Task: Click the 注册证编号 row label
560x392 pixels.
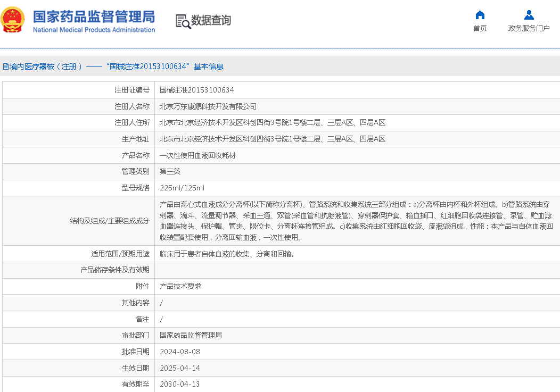Action: pos(132,90)
